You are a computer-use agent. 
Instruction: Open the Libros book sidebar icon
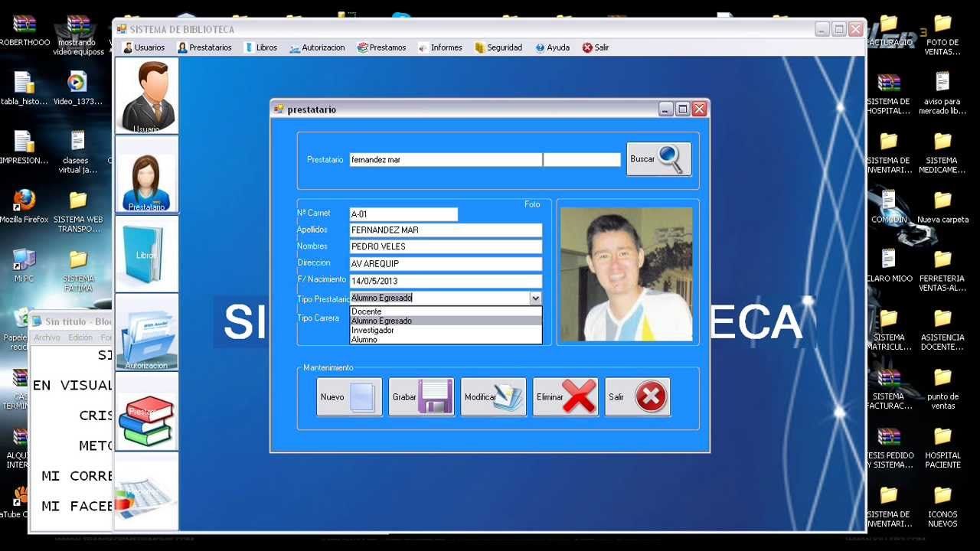click(146, 253)
